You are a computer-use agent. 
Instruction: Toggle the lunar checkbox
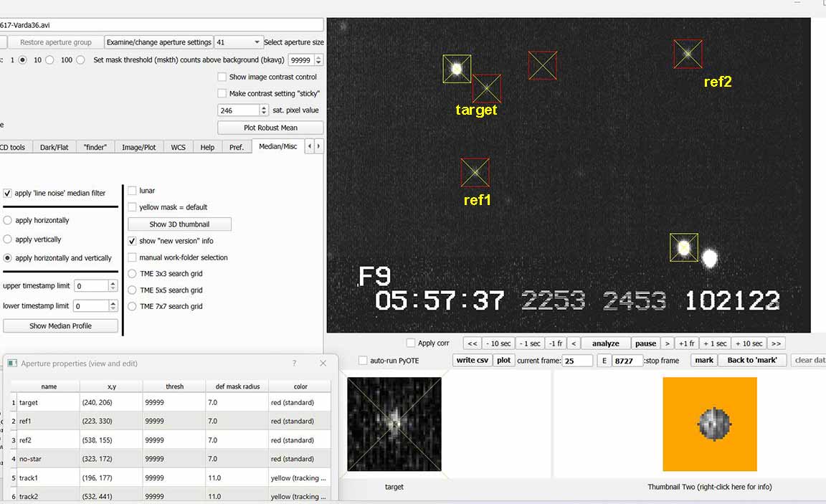(132, 191)
